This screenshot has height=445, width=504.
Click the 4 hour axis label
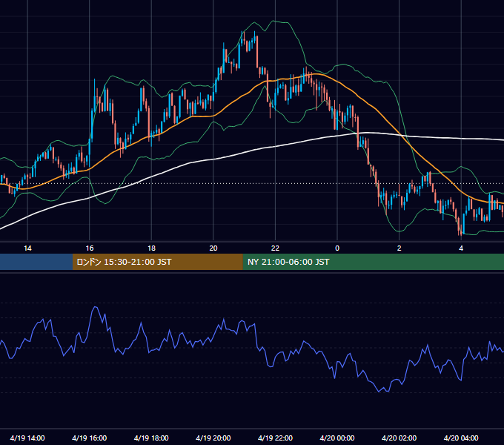[461, 248]
